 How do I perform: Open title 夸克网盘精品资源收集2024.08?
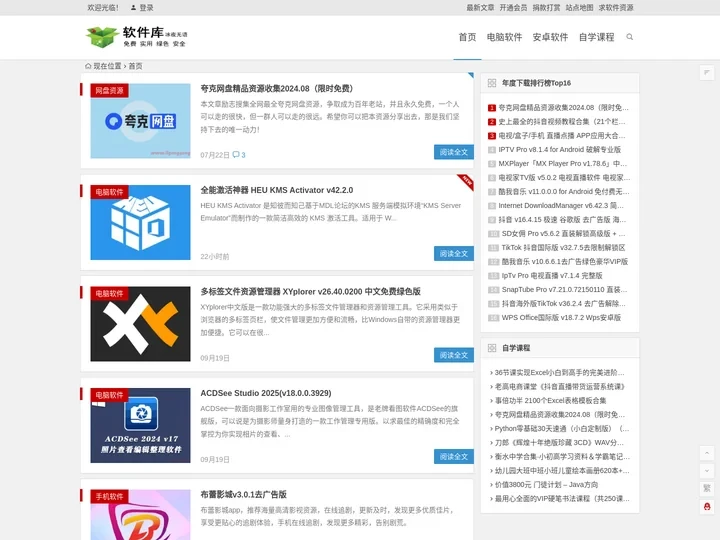[276, 89]
